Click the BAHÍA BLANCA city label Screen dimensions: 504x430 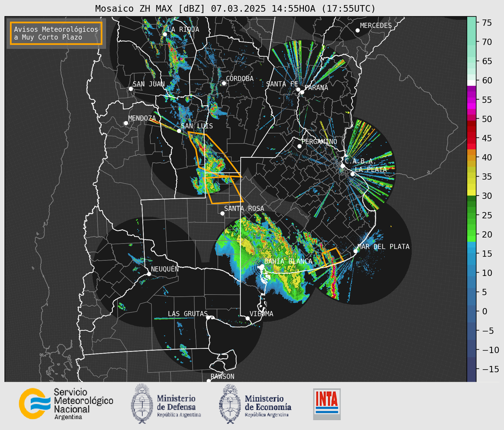click(x=288, y=261)
